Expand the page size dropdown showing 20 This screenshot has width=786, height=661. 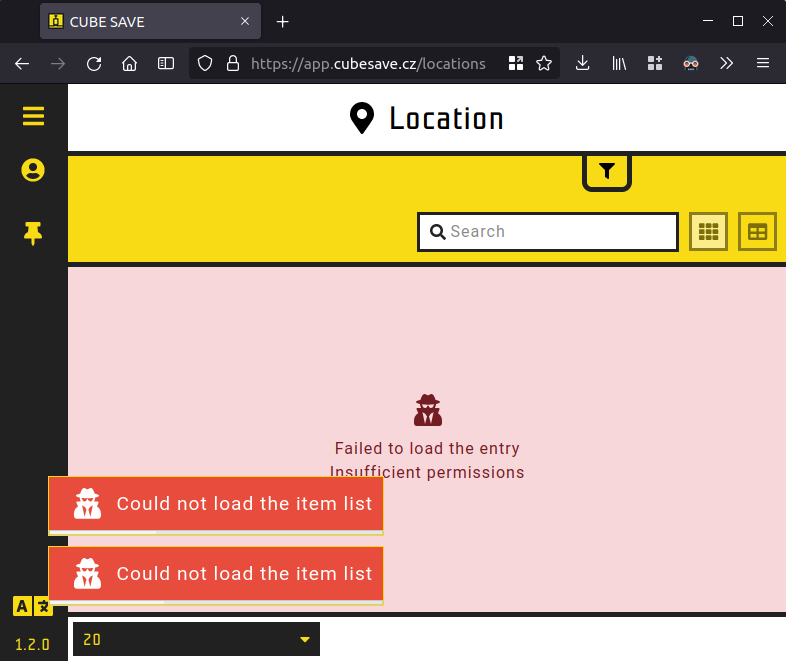tap(196, 640)
